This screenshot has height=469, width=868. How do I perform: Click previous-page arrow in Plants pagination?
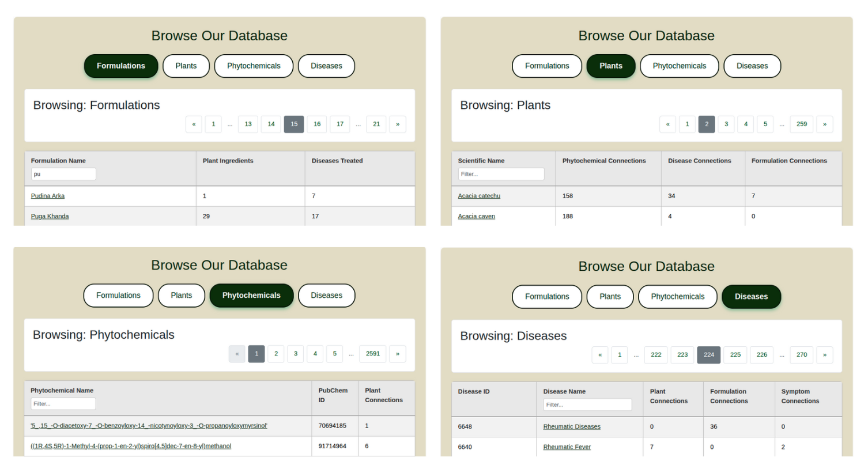click(667, 124)
